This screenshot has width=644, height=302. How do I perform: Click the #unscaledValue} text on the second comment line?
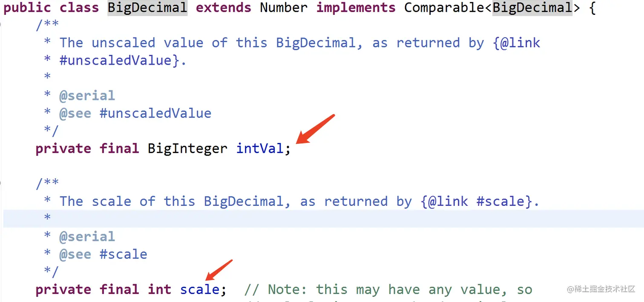pyautogui.click(x=119, y=60)
